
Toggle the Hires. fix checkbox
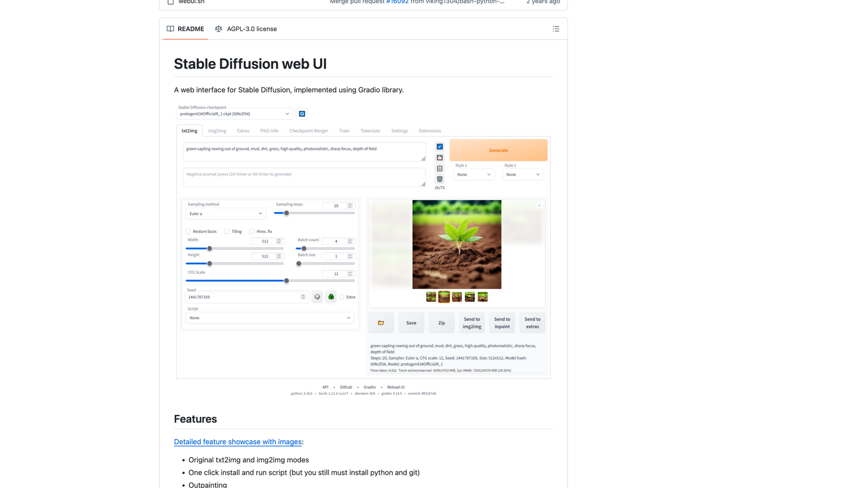click(252, 231)
